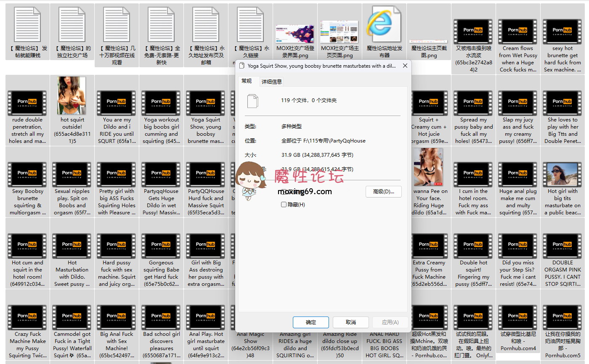Open the 永久地址发布页及邮箱 text file
589x364 pixels.
pos(206,24)
